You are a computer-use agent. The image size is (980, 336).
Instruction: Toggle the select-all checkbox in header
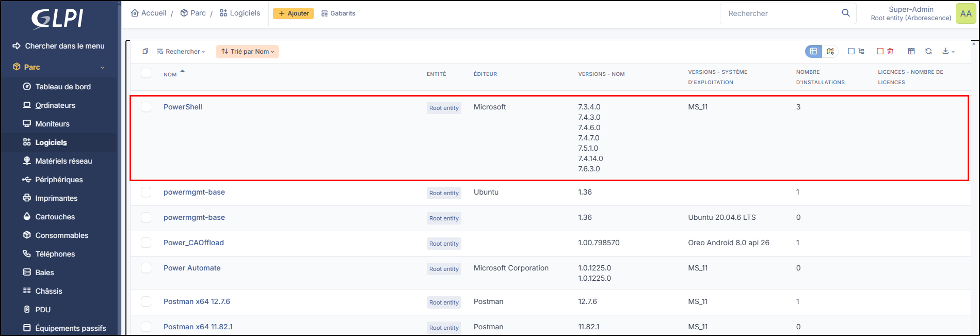[146, 73]
